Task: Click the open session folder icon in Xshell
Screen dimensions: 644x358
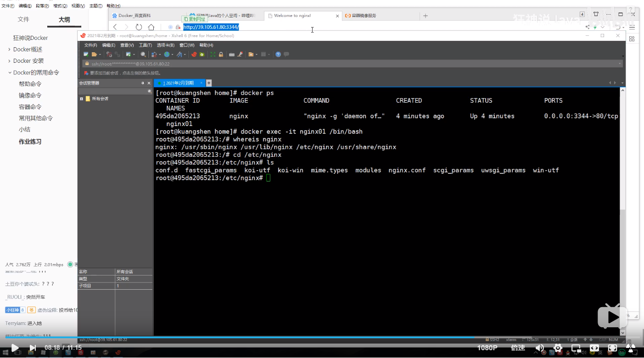Action: [x=94, y=54]
